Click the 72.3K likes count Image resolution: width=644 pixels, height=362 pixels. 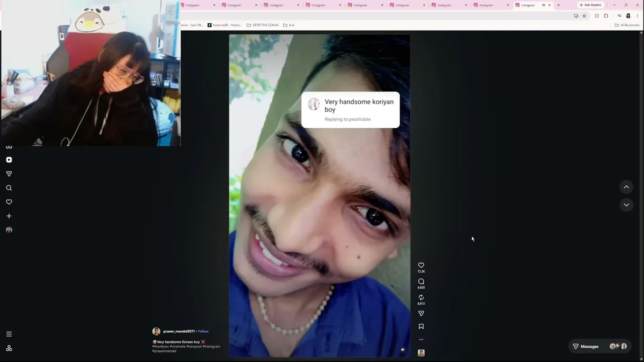[x=421, y=271]
